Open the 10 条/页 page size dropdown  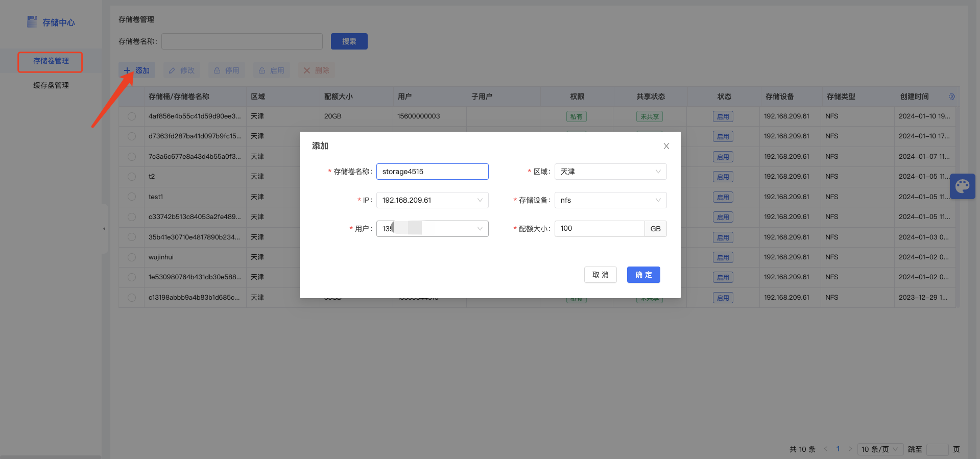tap(880, 449)
